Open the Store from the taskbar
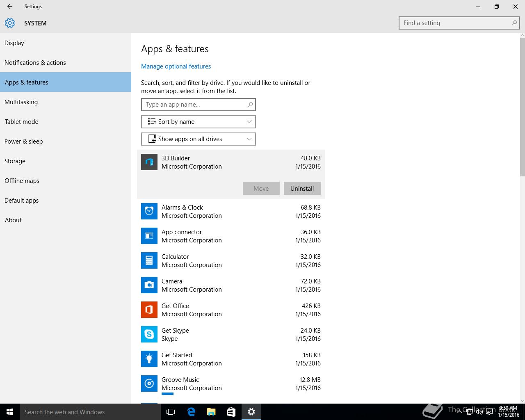The height and width of the screenshot is (420, 525). [x=231, y=412]
